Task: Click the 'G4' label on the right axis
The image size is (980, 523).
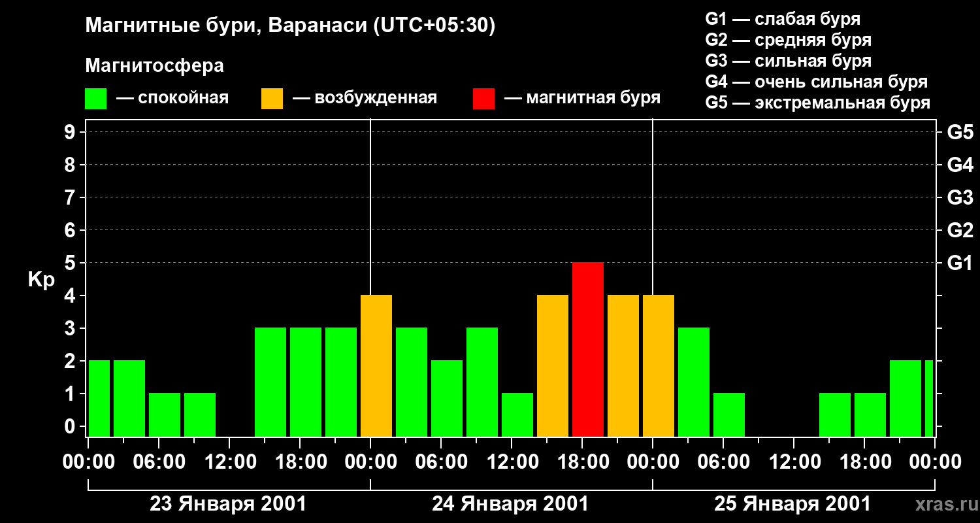Action: (960, 165)
